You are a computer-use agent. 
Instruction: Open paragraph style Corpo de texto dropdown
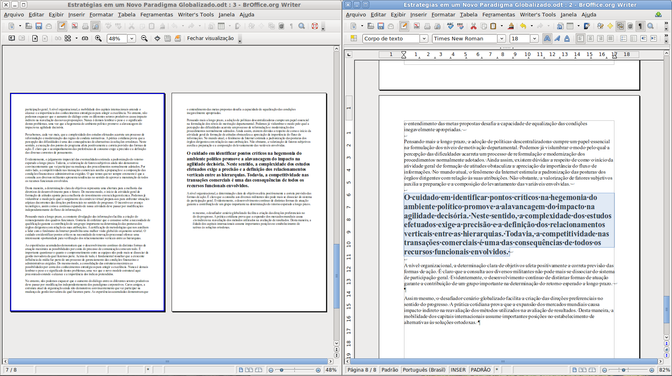(424, 39)
